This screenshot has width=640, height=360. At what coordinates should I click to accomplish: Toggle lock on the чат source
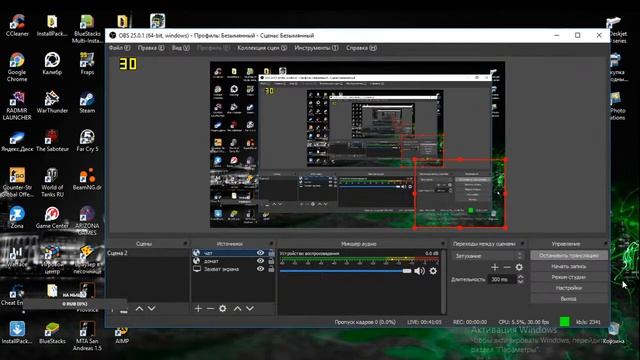[x=271, y=253]
